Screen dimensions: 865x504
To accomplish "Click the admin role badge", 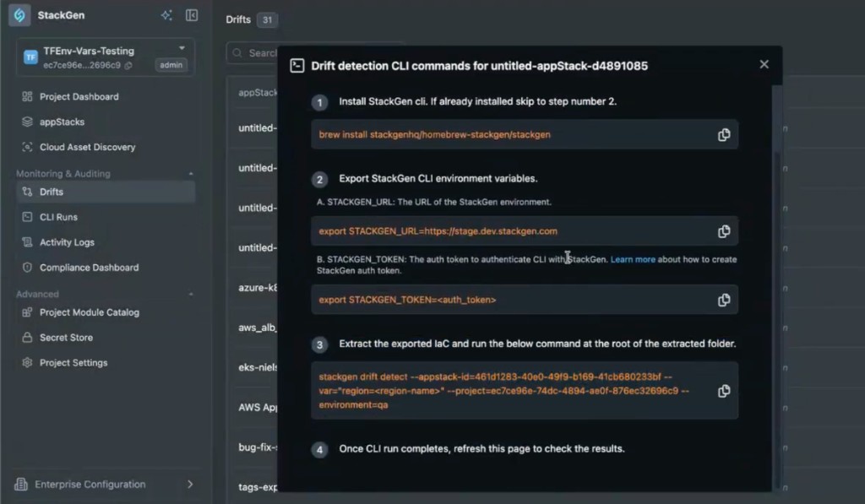I will coord(171,65).
